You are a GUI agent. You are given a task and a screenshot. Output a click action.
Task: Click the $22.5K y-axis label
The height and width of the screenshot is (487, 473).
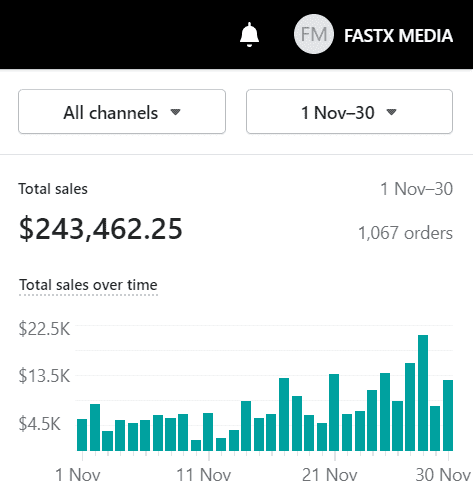(44, 329)
